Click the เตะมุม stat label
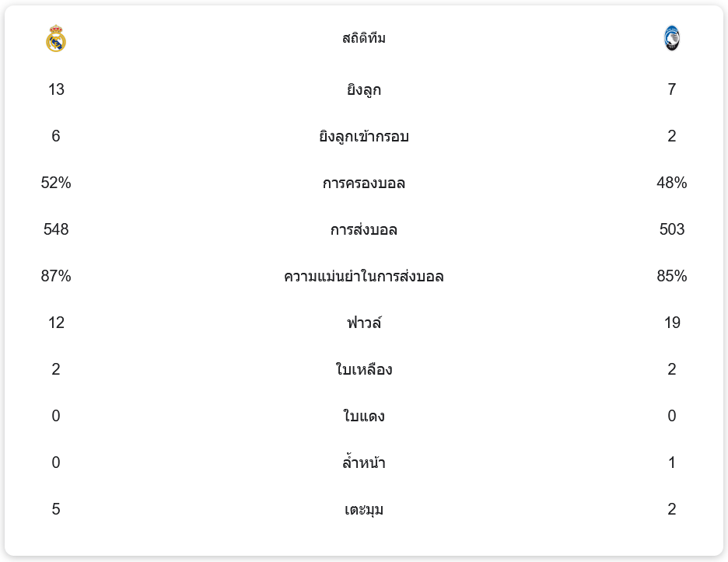Screen dimensions: 728x562 tap(364, 510)
